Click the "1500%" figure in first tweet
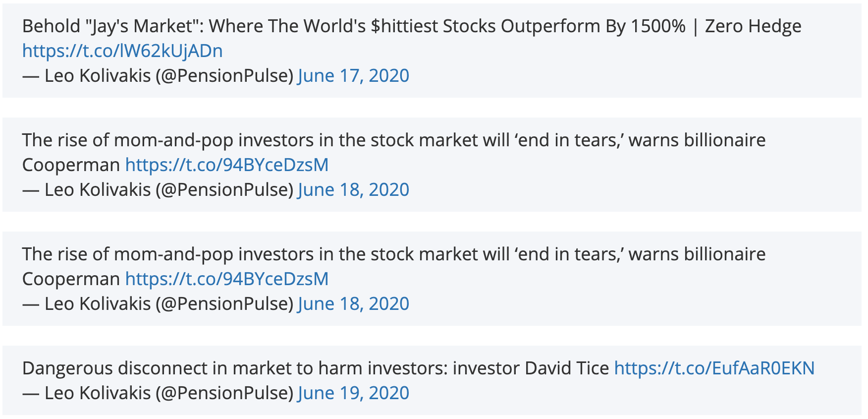The image size is (868, 419). (x=658, y=26)
